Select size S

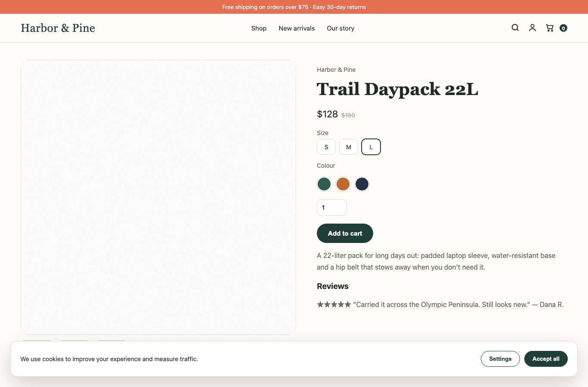[x=326, y=147]
